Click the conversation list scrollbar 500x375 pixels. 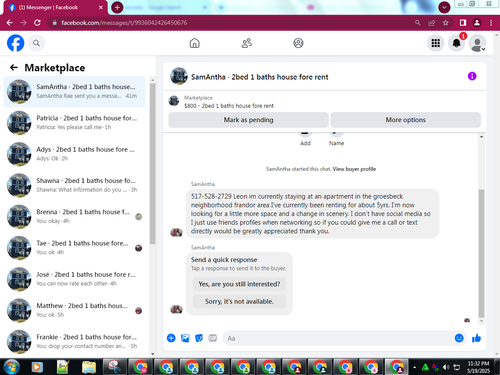pyautogui.click(x=153, y=163)
